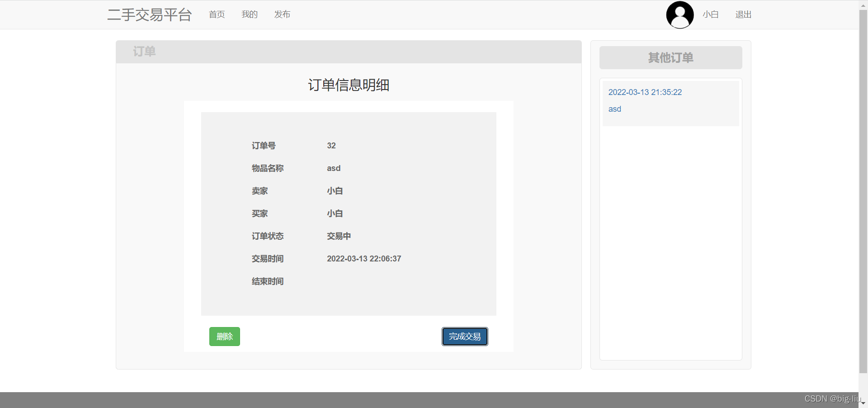The width and height of the screenshot is (868, 408).
Task: Open the 我的 nav item
Action: pos(250,14)
